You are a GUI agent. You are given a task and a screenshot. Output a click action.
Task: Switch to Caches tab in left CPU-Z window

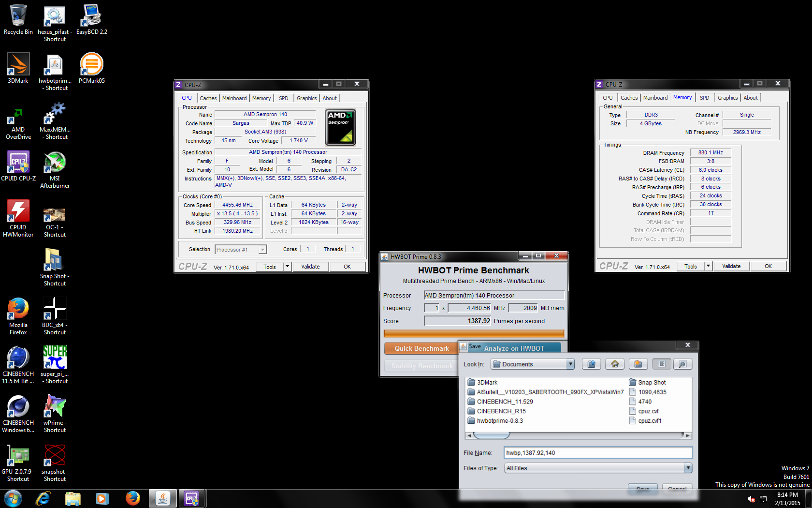coord(208,98)
